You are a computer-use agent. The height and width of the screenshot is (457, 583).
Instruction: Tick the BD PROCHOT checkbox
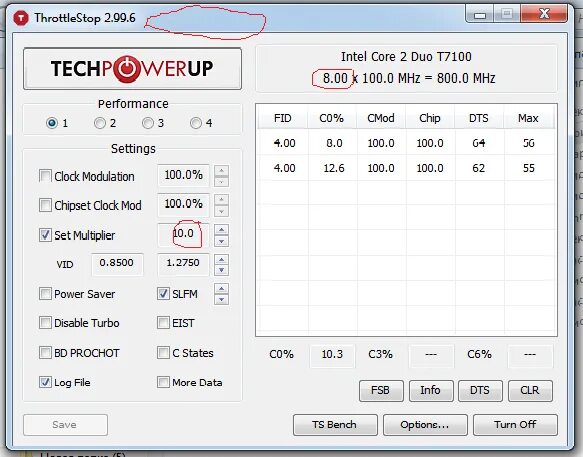45,353
